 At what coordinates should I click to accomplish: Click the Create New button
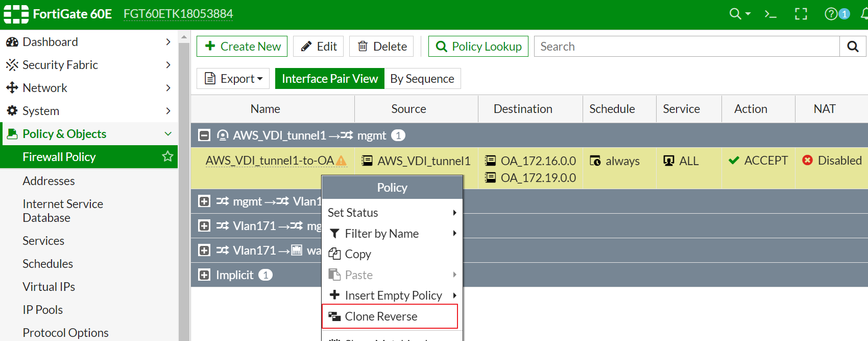click(x=242, y=47)
